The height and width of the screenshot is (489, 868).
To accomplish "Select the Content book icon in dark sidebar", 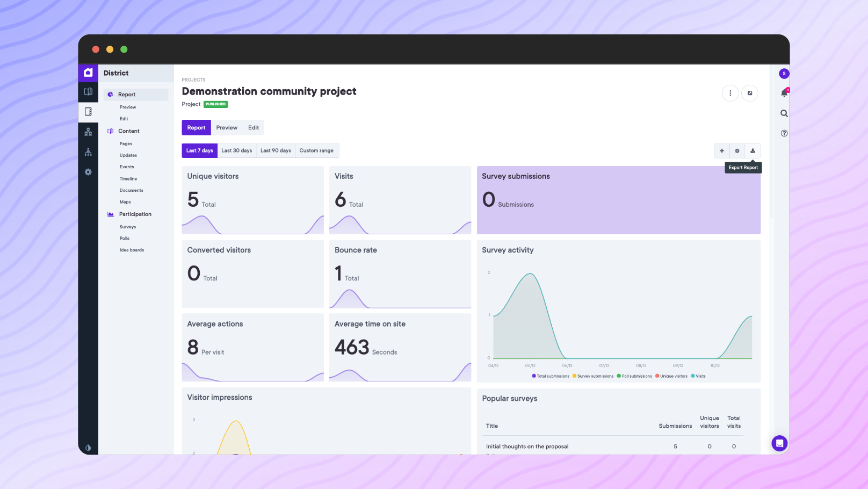I will (88, 91).
